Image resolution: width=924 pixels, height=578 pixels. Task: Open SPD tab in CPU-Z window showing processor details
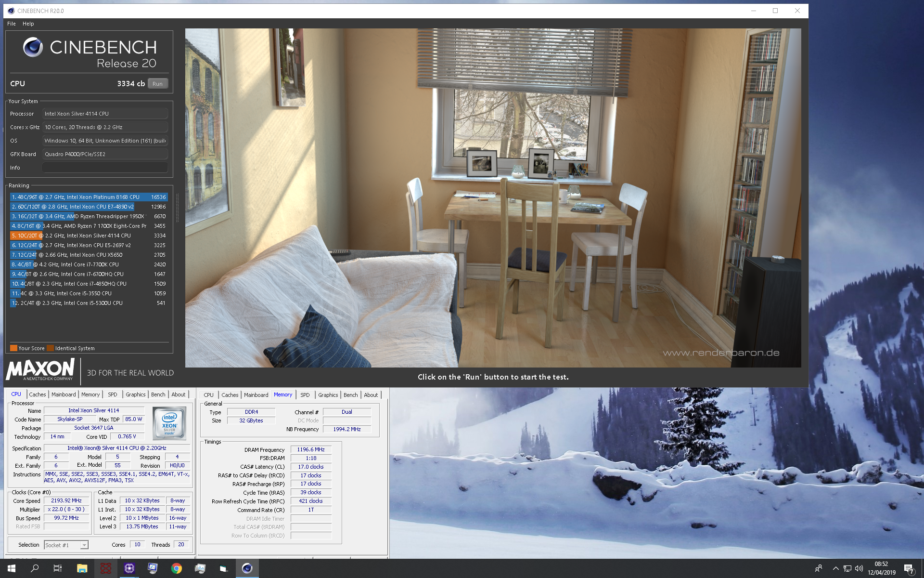click(113, 394)
